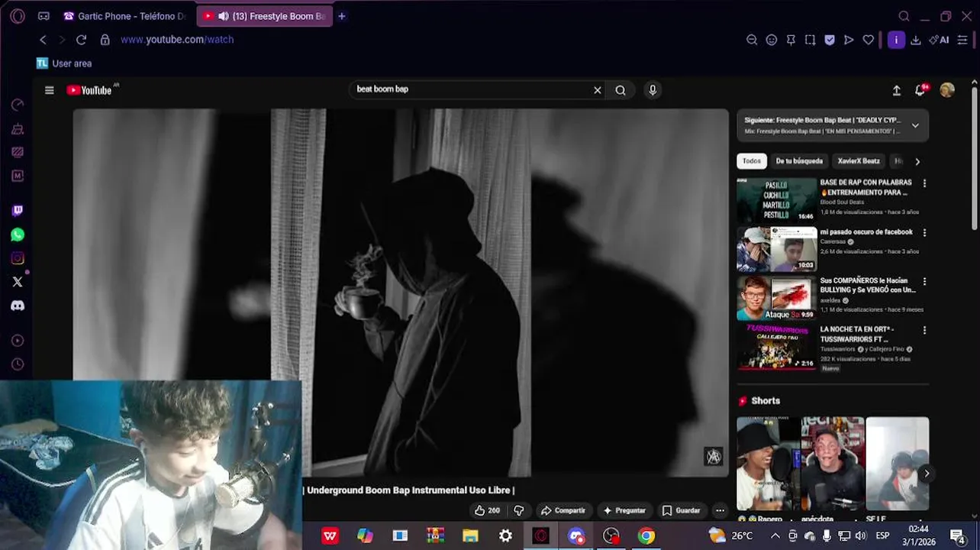
Task: Search tabs with title bar magnifier
Action: pos(904,16)
